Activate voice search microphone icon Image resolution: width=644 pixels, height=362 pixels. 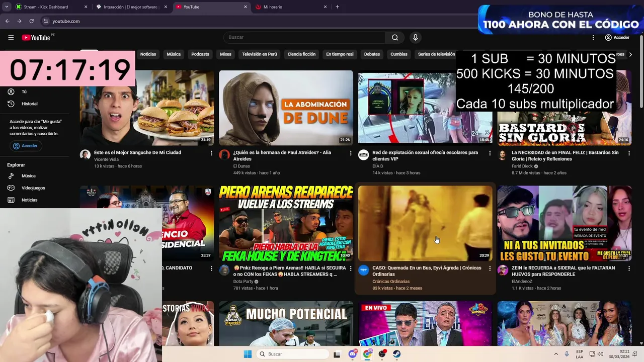click(415, 37)
